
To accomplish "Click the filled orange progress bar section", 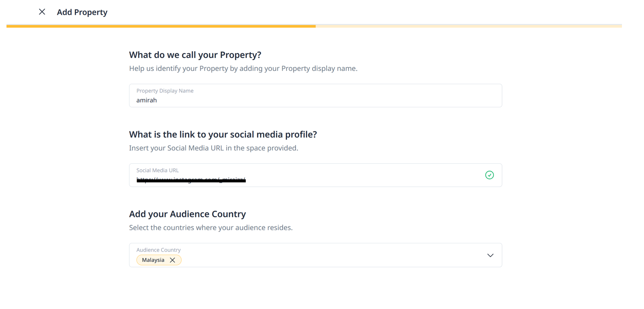I will (x=161, y=26).
